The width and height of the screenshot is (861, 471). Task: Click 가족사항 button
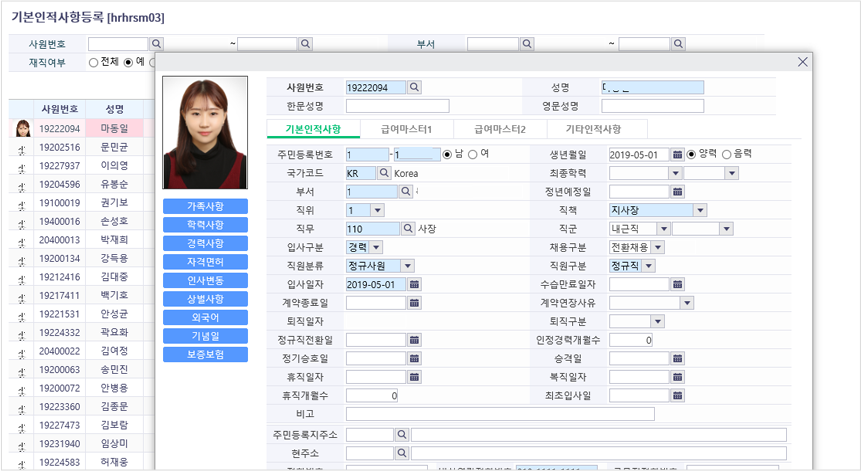coord(205,206)
